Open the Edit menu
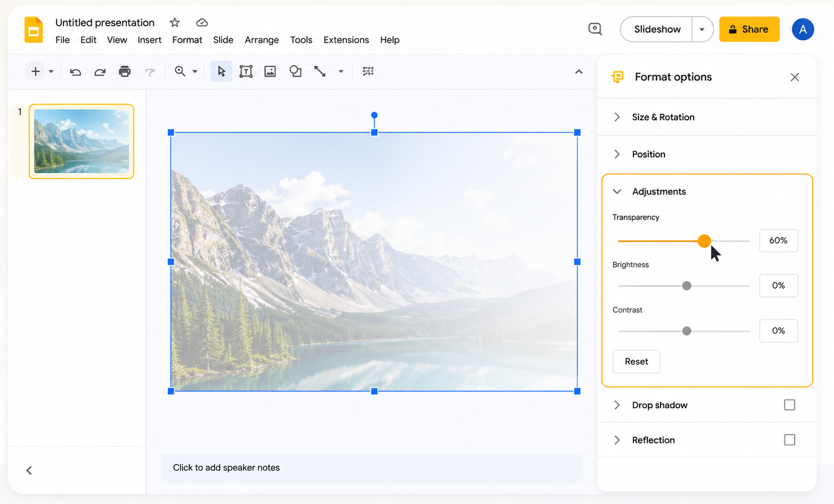Screen dimensions: 834x504 click(88, 40)
